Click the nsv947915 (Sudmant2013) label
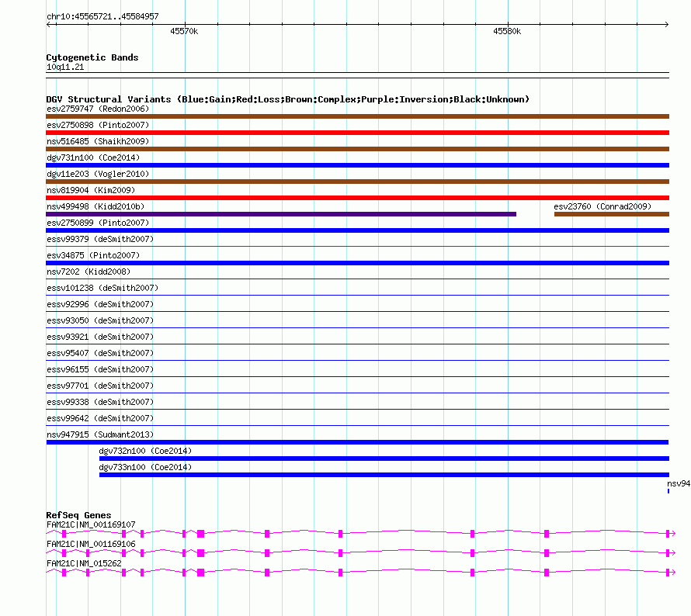 click(x=100, y=434)
